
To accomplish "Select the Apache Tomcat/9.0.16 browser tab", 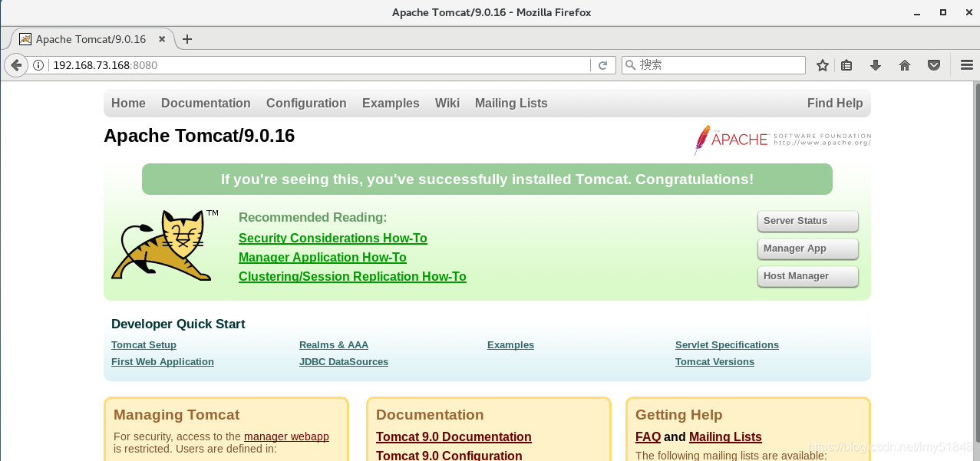I will 91,39.
